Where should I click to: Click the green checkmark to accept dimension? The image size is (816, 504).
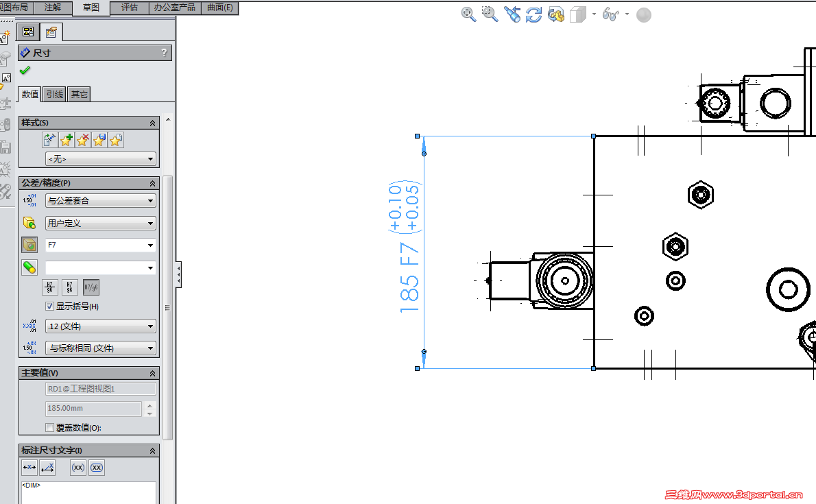click(x=25, y=71)
